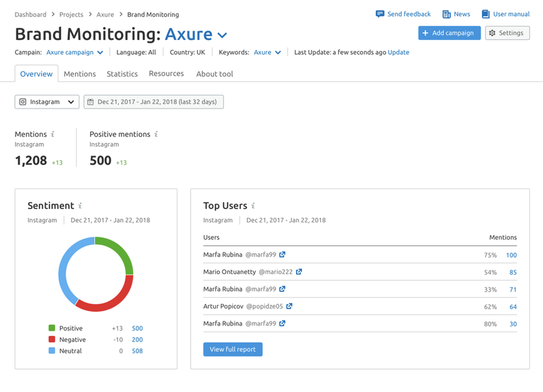
Task: Switch to the Overview tab
Action: 37,74
